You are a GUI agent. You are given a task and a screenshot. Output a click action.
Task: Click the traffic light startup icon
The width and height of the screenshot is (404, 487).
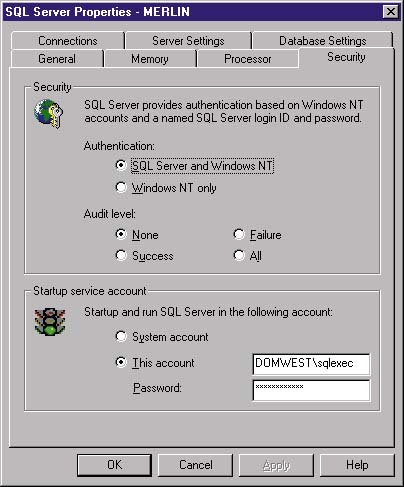[50, 321]
